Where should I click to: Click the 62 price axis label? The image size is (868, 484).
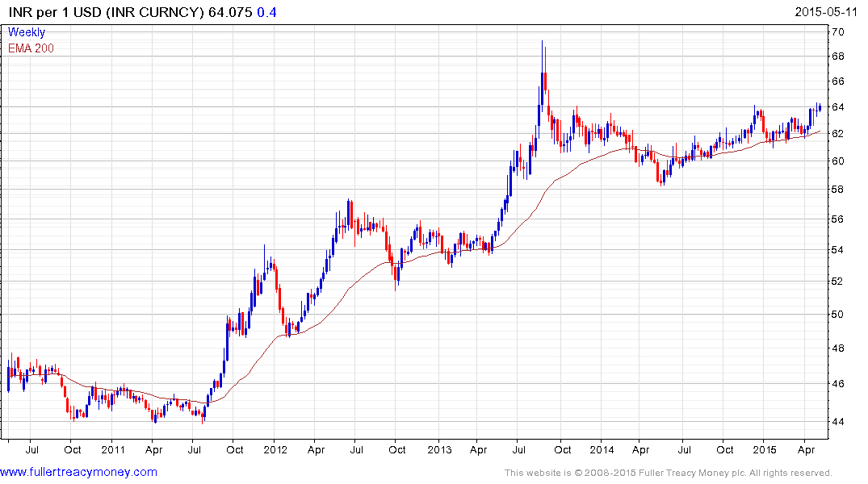tap(837, 133)
